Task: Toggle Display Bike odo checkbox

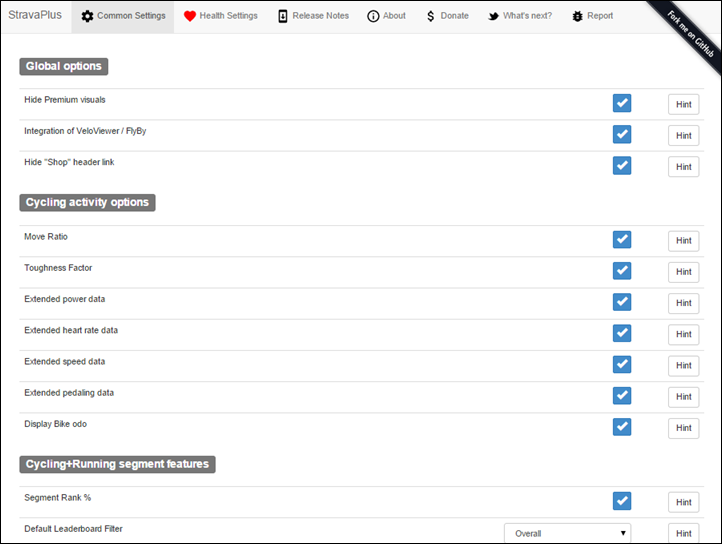Action: click(622, 427)
